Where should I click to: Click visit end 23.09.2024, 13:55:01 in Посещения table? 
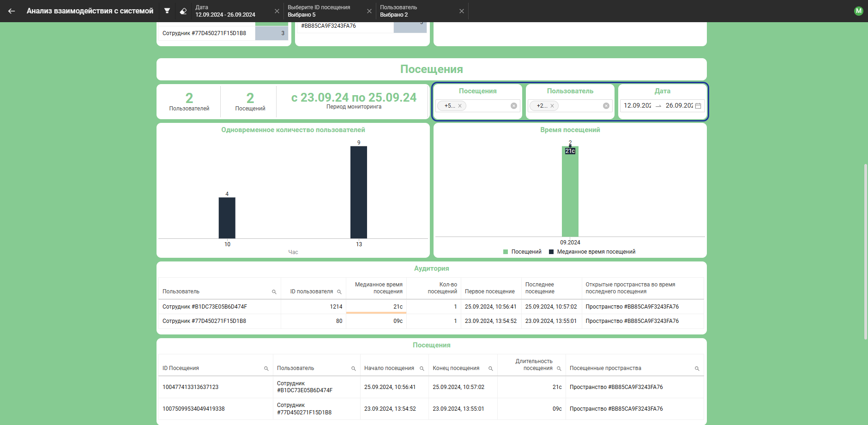[458, 409]
